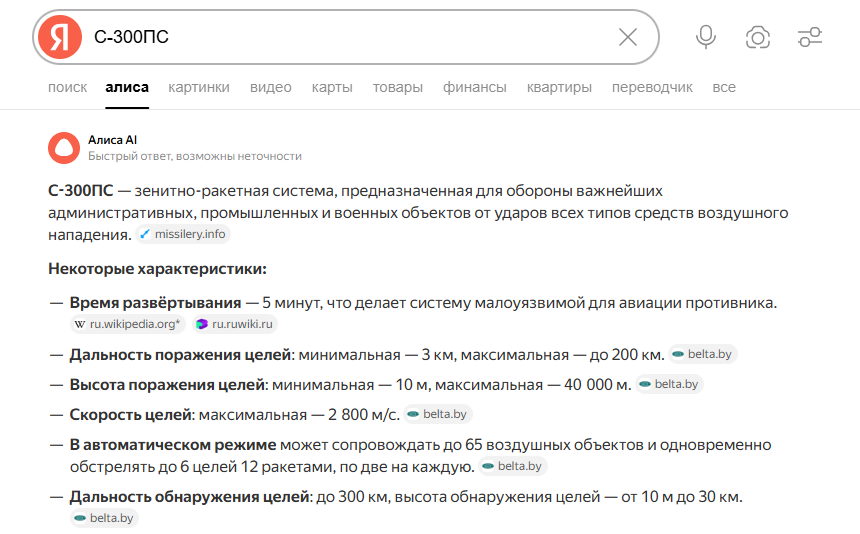This screenshot has height=534, width=860.
Task: Go to the финансы tab
Action: [x=475, y=87]
